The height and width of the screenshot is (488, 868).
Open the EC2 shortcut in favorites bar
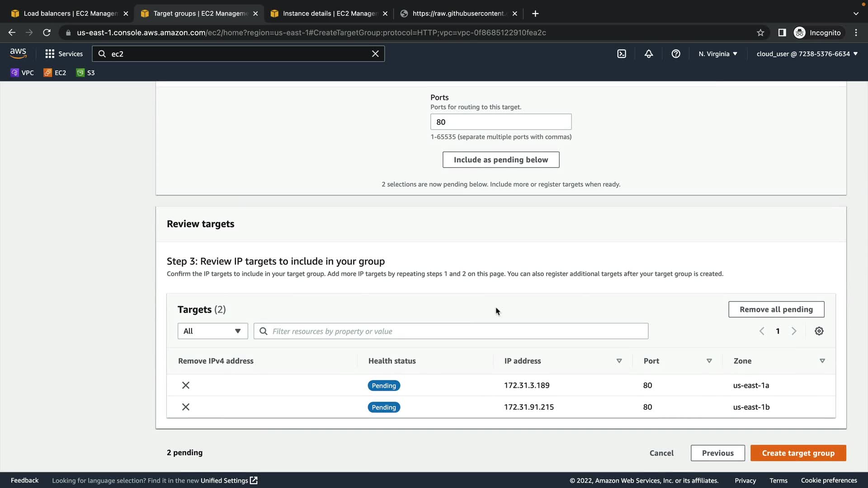tap(55, 73)
